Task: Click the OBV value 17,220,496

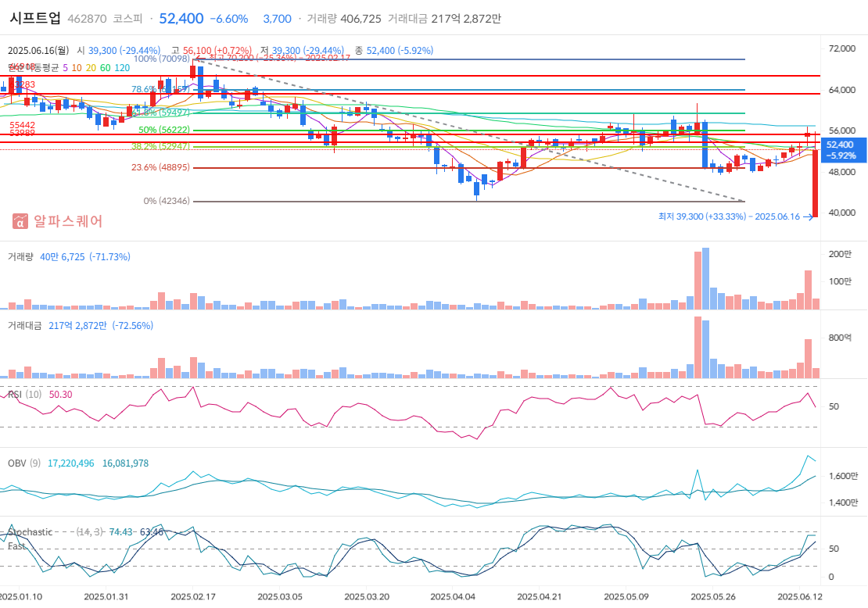Action: [71, 463]
